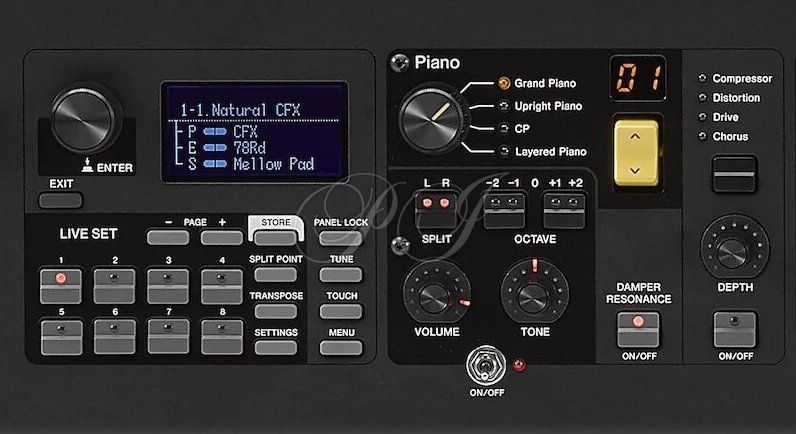796x434 pixels.
Task: Open the MENU page
Action: pyautogui.click(x=341, y=348)
